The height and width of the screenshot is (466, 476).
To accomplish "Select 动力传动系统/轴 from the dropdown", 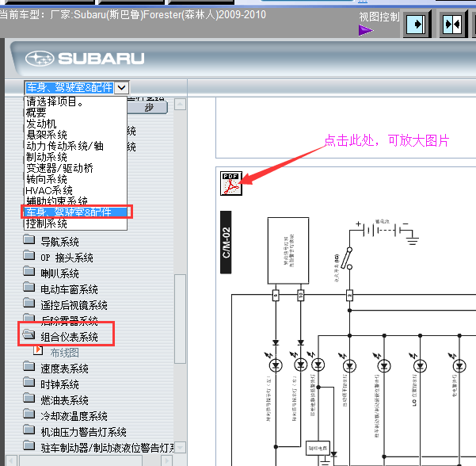I will coord(75,146).
